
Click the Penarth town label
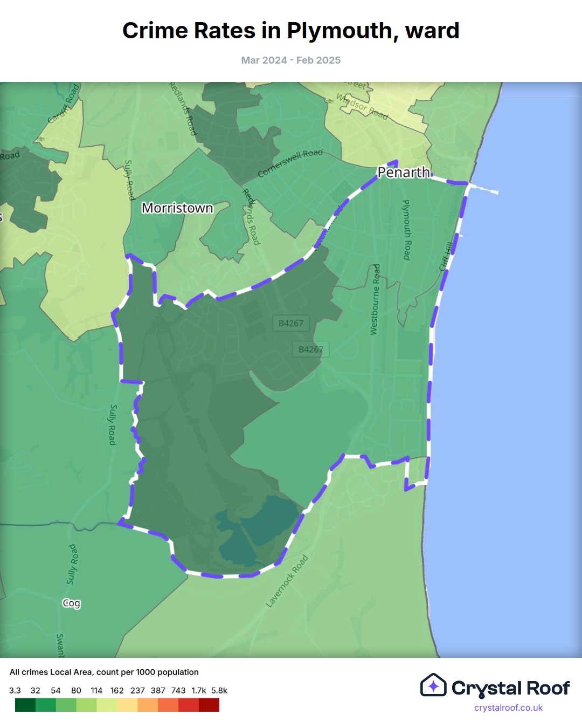404,173
